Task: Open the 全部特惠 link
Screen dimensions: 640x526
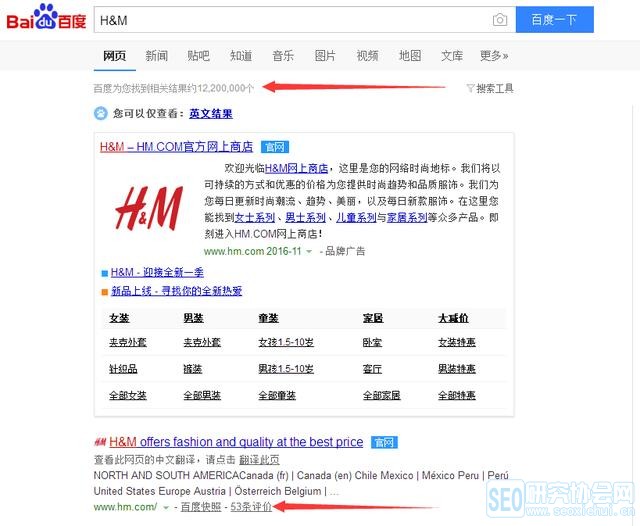Action: (457, 395)
